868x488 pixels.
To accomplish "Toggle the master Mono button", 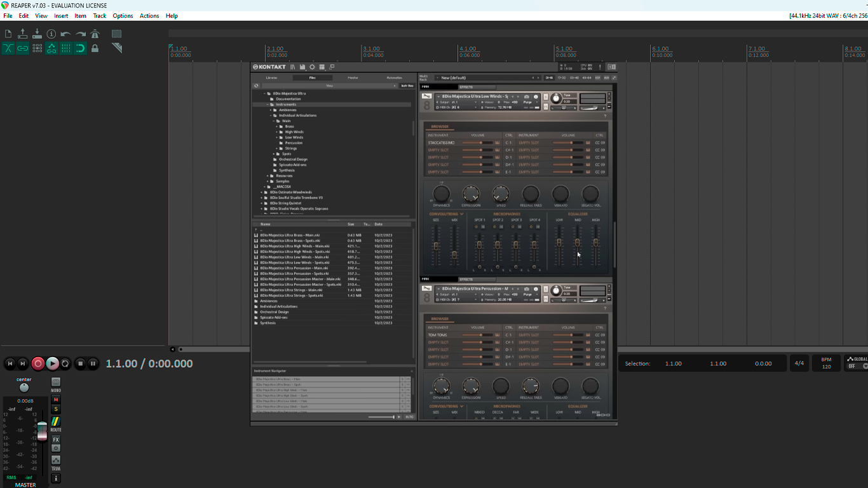I will coord(56,383).
